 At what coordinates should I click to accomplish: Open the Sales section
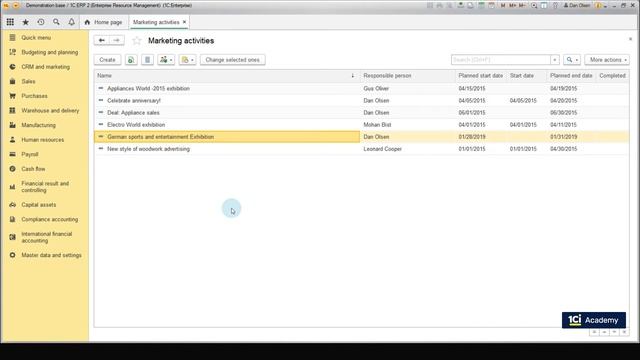click(28, 82)
